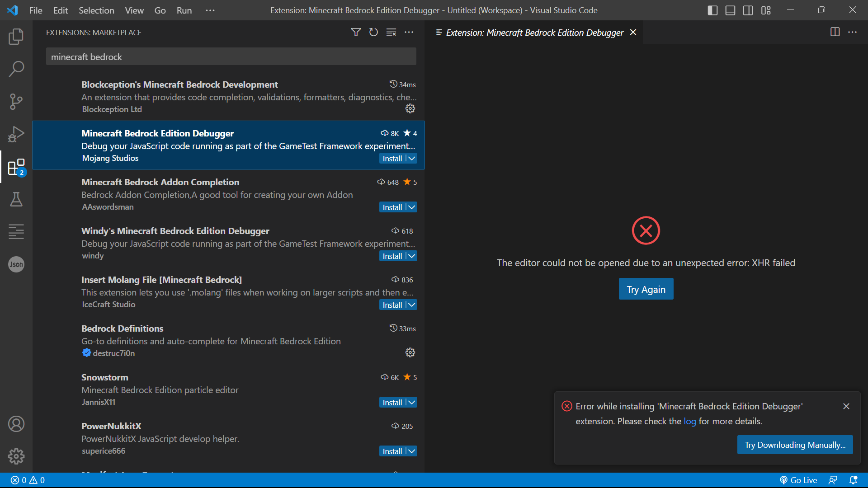868x488 pixels.
Task: Open the Run menu
Action: 184,10
